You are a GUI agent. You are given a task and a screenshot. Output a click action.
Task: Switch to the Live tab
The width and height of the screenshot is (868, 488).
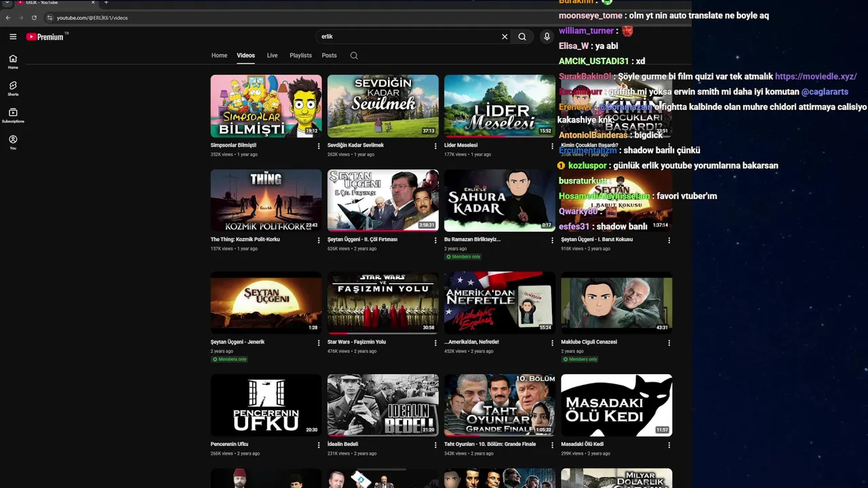[x=272, y=56]
